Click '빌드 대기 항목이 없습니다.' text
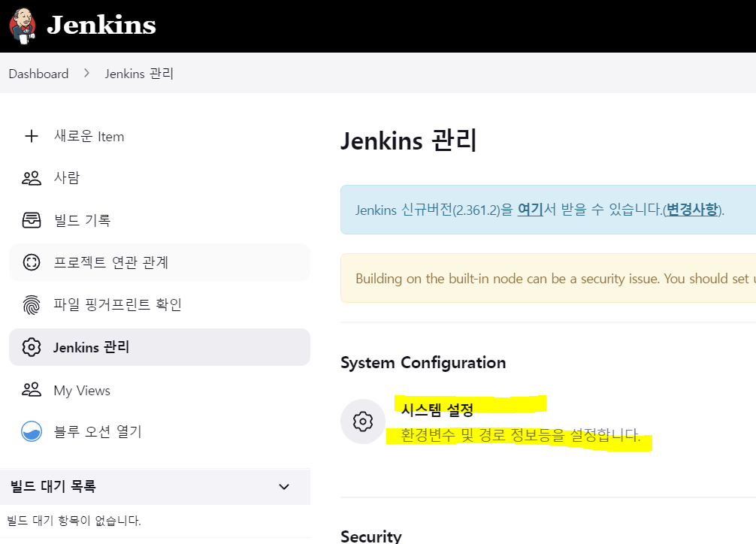The image size is (756, 544). 74,521
